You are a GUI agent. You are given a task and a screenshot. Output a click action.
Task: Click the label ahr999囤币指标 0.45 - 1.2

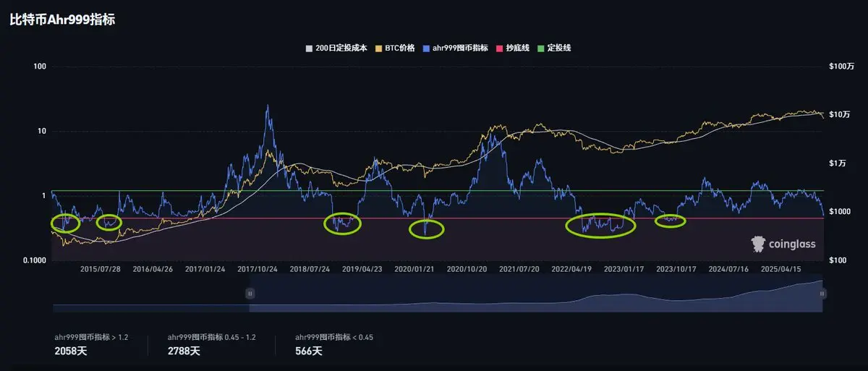[x=211, y=337]
